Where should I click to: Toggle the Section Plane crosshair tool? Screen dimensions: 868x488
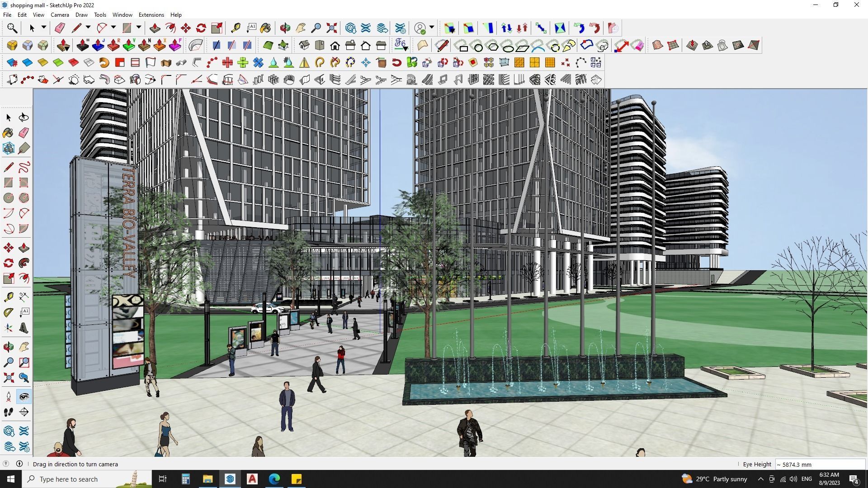click(24, 412)
